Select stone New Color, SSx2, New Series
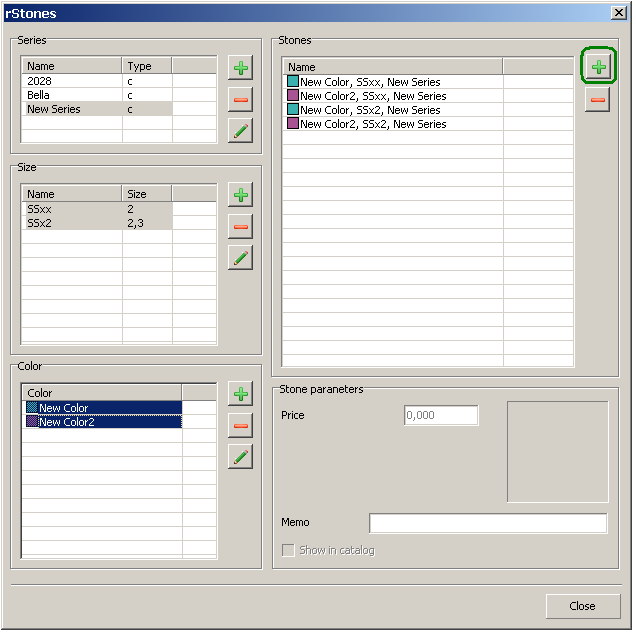Viewport: 636px width, 633px height. (393, 110)
